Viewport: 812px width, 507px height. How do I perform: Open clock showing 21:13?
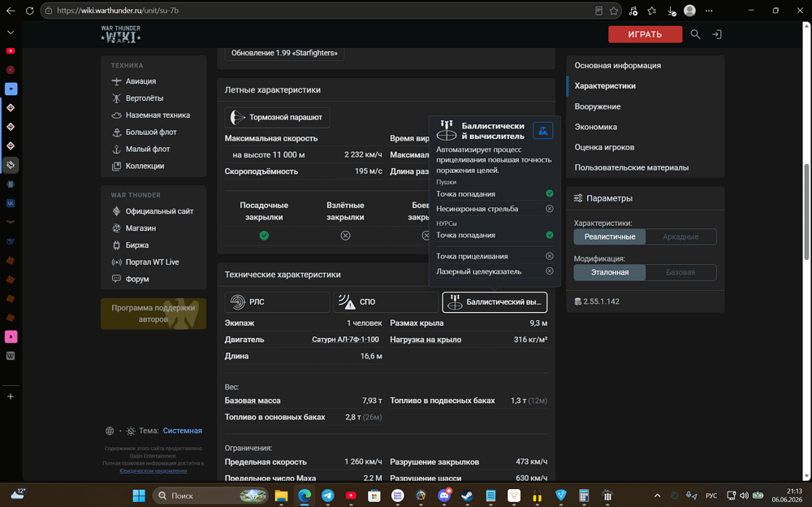coord(787,495)
